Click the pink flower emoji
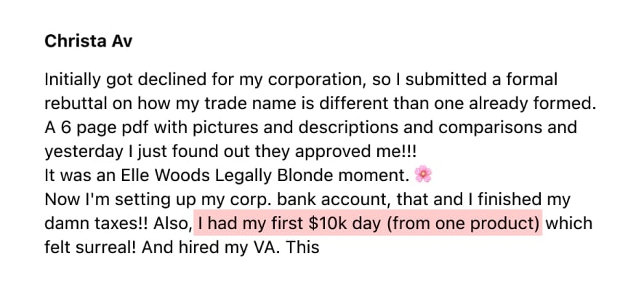644x288 pixels. click(422, 175)
